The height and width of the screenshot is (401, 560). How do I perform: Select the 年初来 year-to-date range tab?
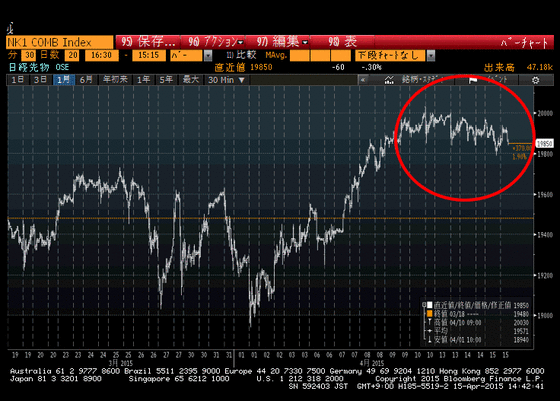coord(115,80)
